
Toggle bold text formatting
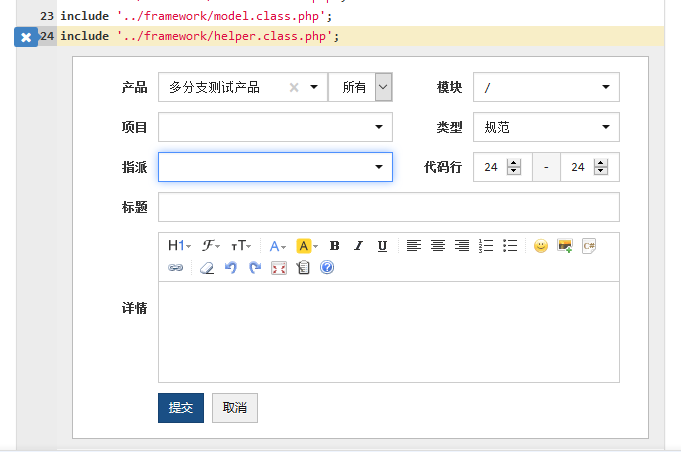pos(334,246)
